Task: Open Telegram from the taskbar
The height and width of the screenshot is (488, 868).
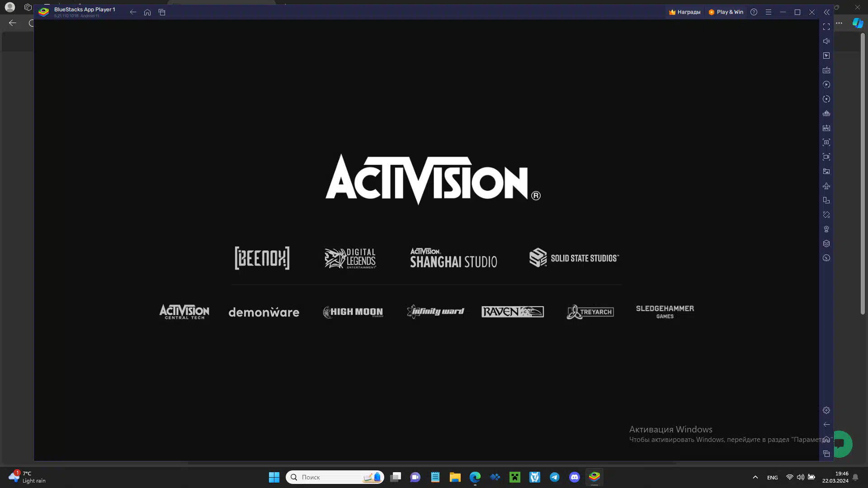Action: [x=555, y=477]
